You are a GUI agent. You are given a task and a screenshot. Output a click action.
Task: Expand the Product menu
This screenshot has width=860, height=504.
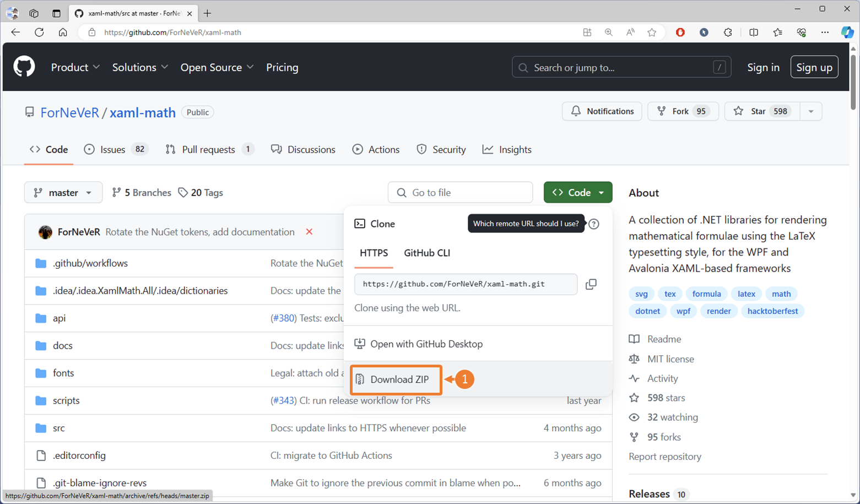(75, 67)
